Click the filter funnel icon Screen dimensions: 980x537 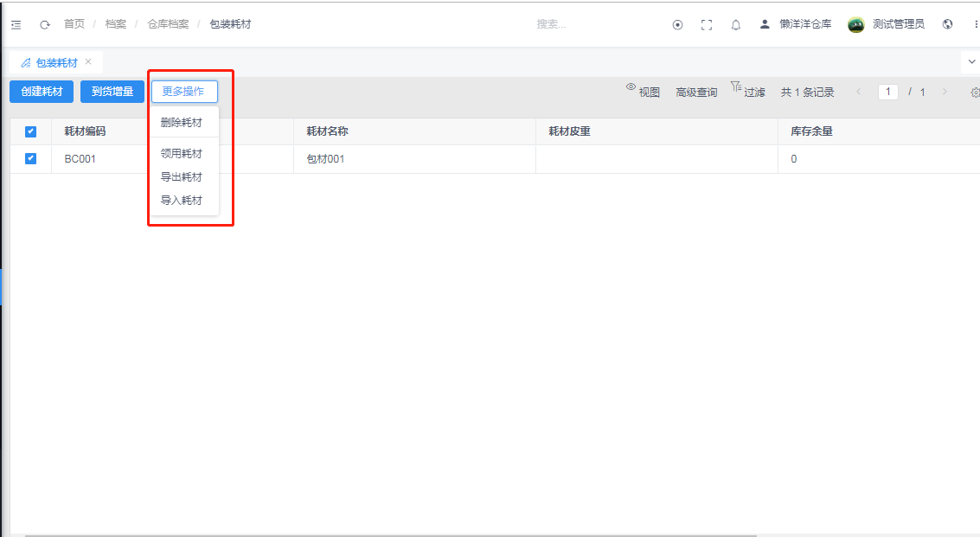point(735,86)
